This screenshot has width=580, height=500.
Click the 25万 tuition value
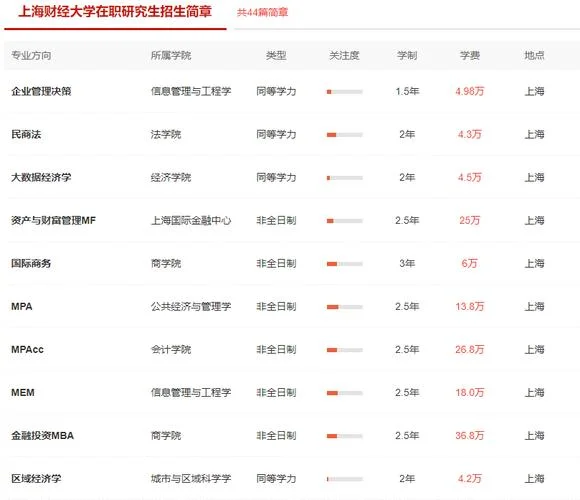pyautogui.click(x=470, y=220)
